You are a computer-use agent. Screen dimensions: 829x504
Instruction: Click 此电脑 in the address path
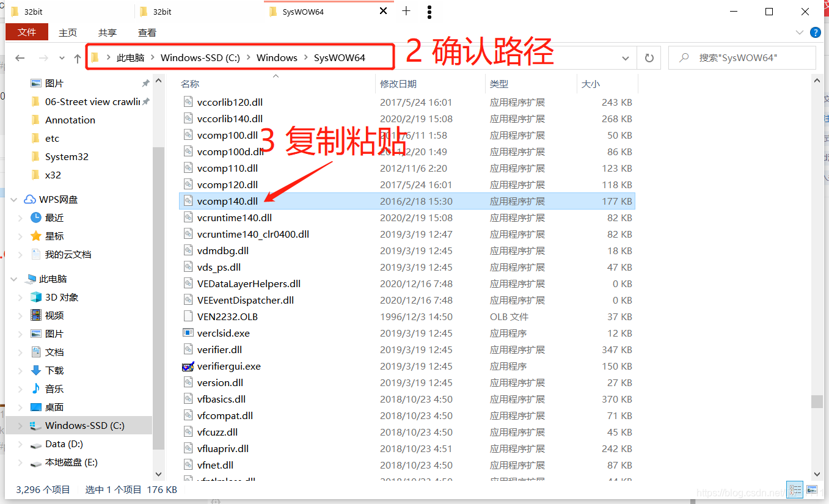130,57
